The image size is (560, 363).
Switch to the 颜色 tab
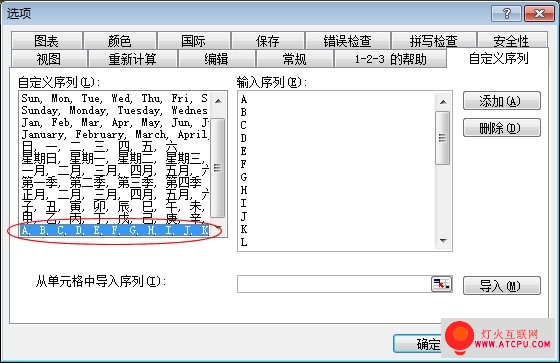point(120,41)
